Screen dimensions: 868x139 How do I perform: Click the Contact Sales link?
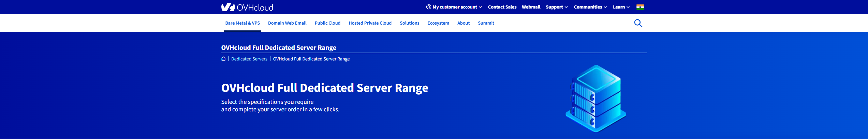[x=502, y=7]
